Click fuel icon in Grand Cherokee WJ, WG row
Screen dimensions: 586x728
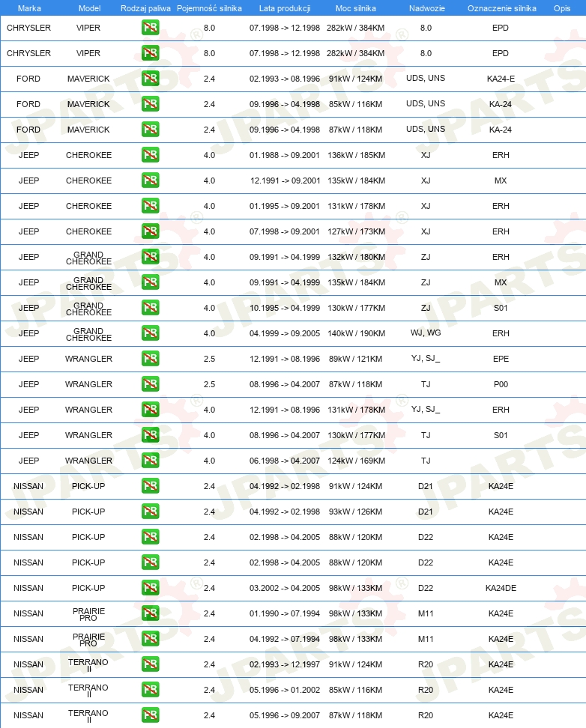150,333
